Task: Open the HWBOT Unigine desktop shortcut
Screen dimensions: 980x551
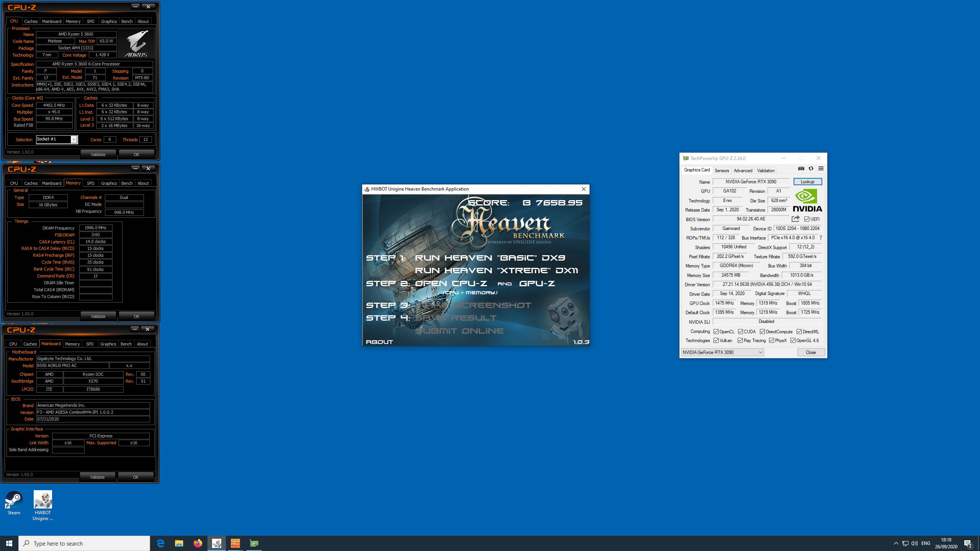Action: pyautogui.click(x=42, y=506)
